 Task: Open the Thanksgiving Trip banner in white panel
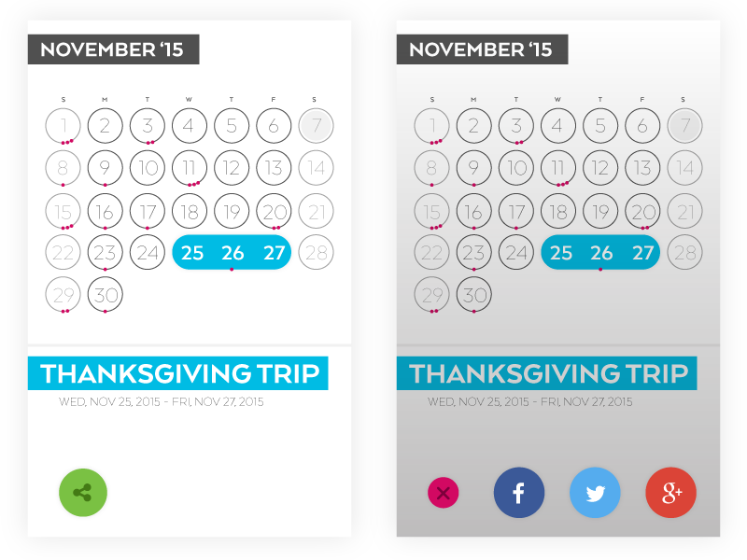click(178, 373)
